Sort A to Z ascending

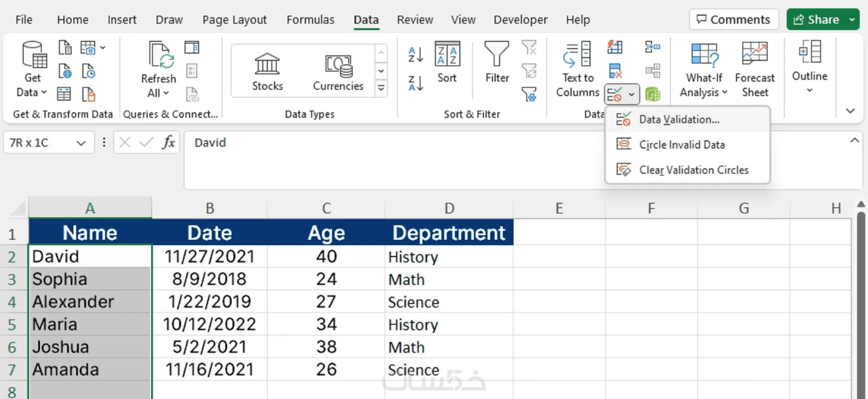tap(416, 55)
